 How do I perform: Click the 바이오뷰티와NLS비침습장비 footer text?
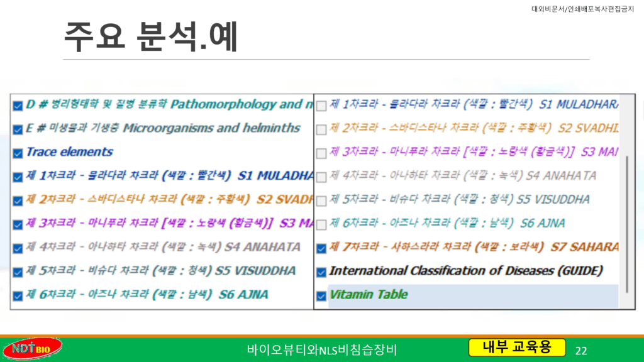[x=321, y=350]
